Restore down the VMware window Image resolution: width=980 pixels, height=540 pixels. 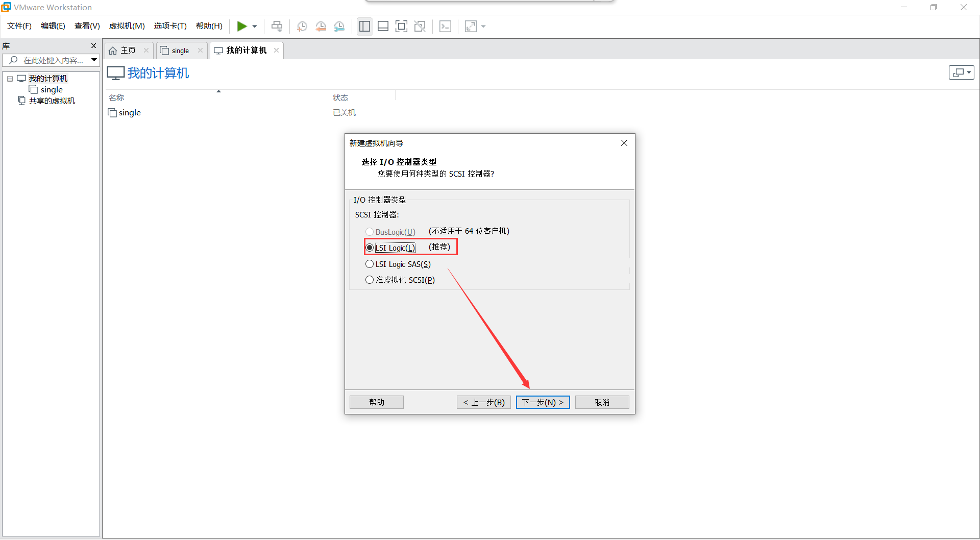934,7
